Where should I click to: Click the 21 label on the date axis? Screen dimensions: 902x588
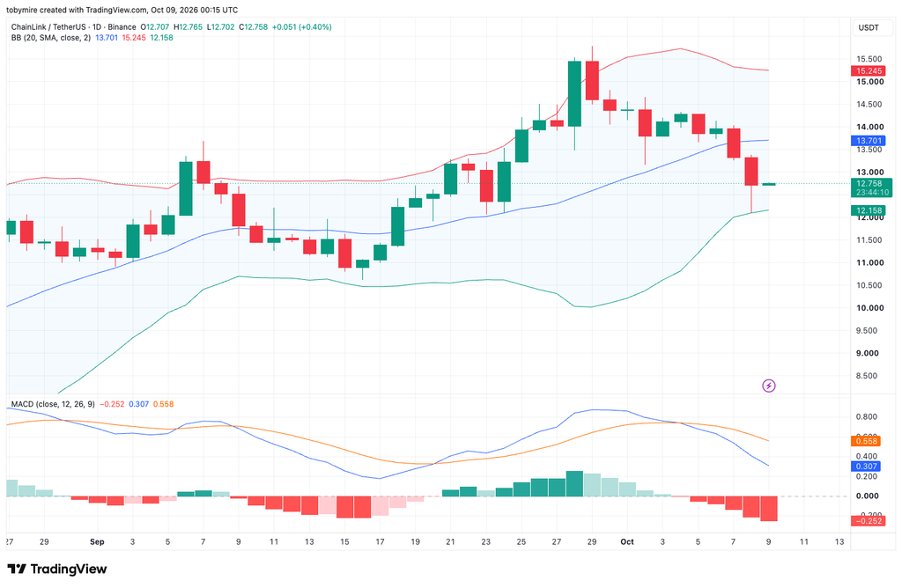coord(450,542)
